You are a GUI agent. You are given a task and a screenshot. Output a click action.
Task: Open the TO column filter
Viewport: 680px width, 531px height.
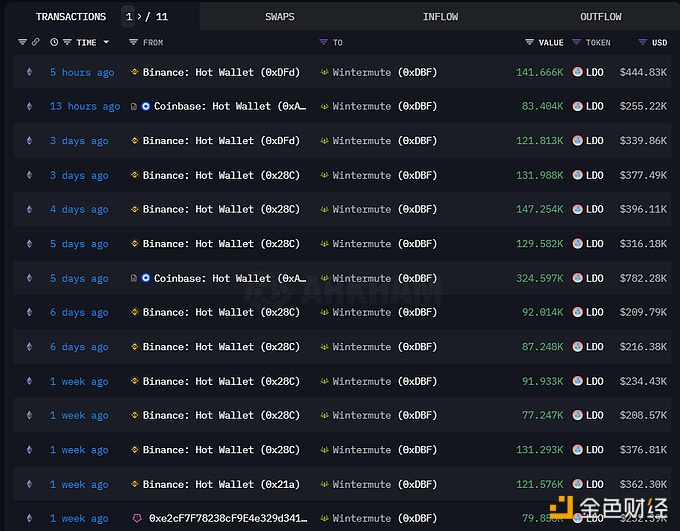[x=323, y=42]
